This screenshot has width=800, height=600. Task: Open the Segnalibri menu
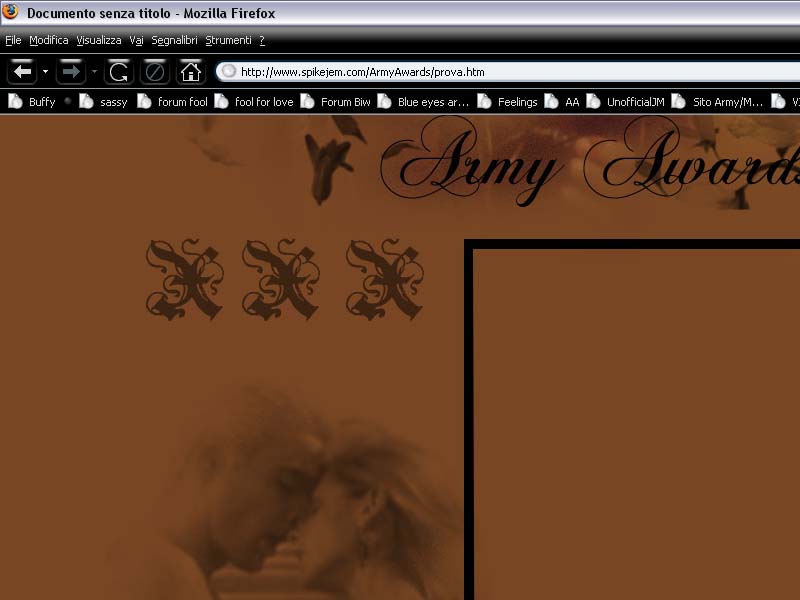(x=174, y=40)
